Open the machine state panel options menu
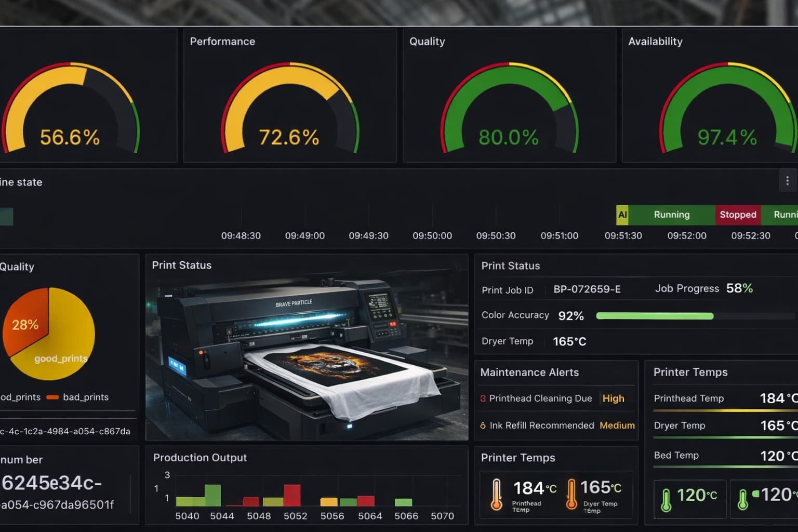 (788, 180)
